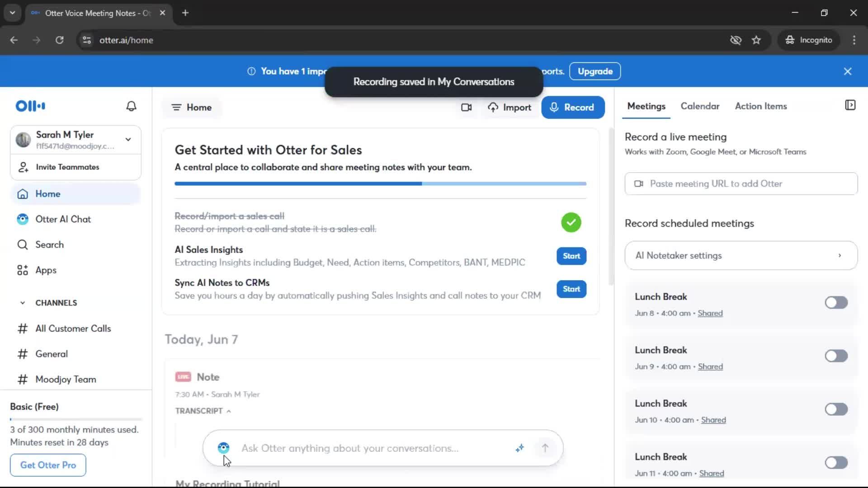Click the Import button
The height and width of the screenshot is (488, 868).
click(x=509, y=108)
